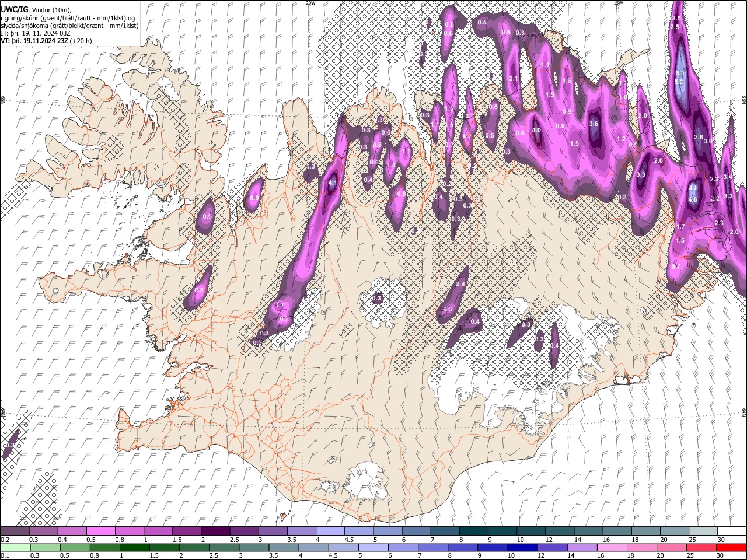
Task: Click deep blue swatch above 10 in lower legend
Action: [522, 547]
